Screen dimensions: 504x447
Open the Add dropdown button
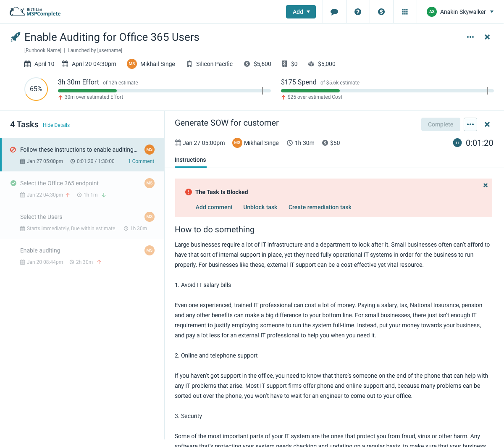(301, 12)
